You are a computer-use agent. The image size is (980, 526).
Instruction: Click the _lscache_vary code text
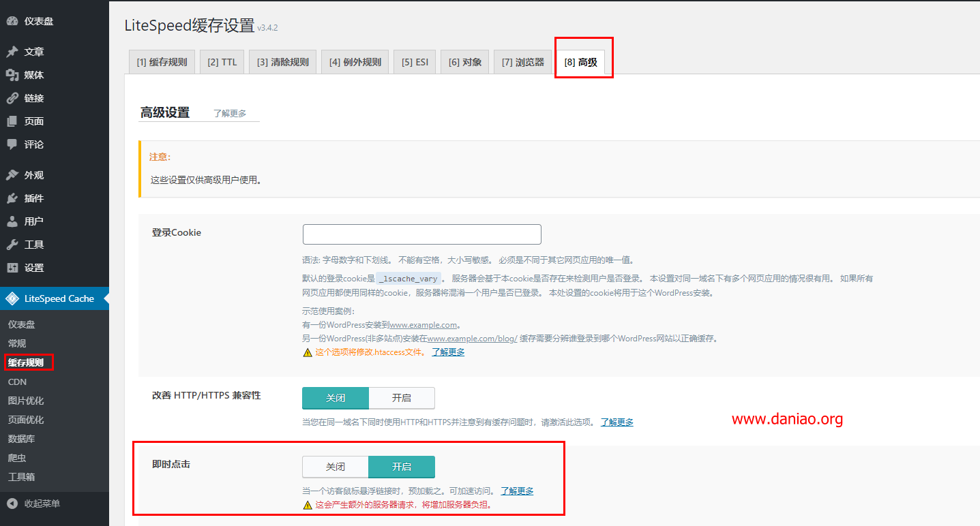[409, 279]
